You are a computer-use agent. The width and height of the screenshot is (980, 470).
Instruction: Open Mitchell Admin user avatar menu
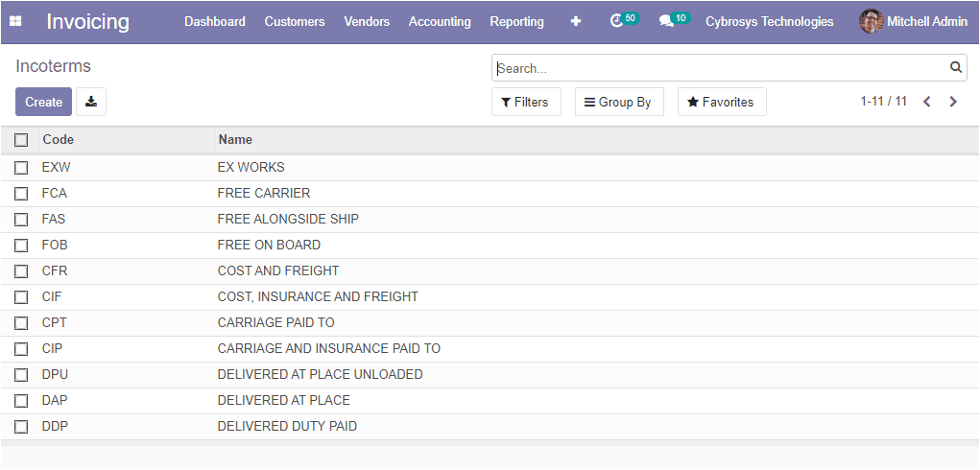(x=913, y=21)
